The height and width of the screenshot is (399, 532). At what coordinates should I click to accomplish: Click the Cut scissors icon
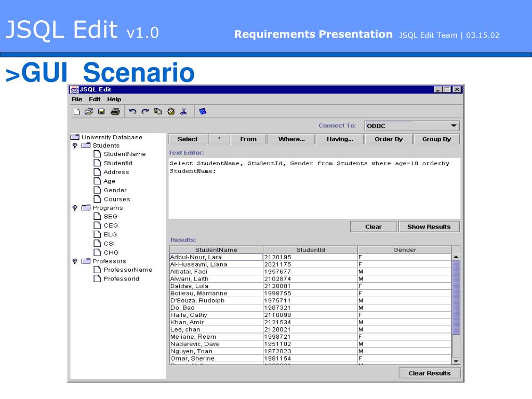[183, 111]
